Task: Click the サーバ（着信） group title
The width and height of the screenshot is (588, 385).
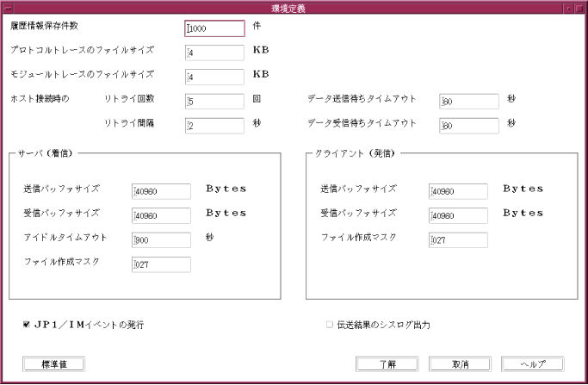Action: pyautogui.click(x=46, y=153)
